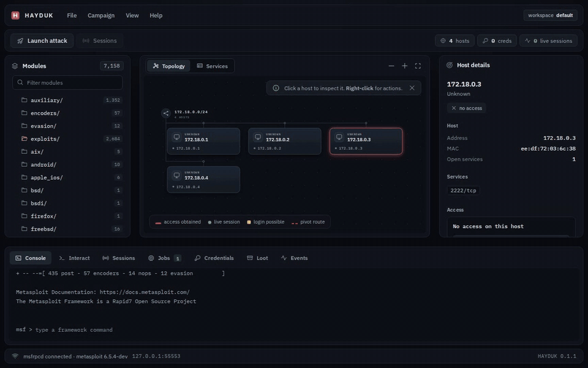Click the Metasploit documentation URL
588x368 pixels.
click(x=145, y=292)
